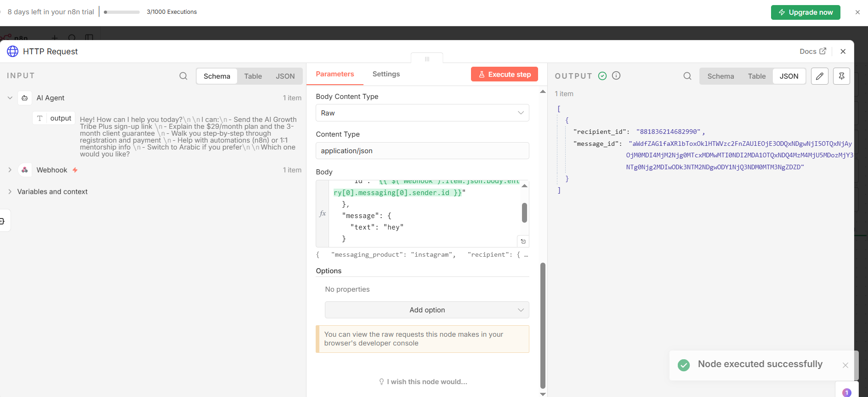Open the Settings tab
The height and width of the screenshot is (397, 868).
click(x=386, y=74)
